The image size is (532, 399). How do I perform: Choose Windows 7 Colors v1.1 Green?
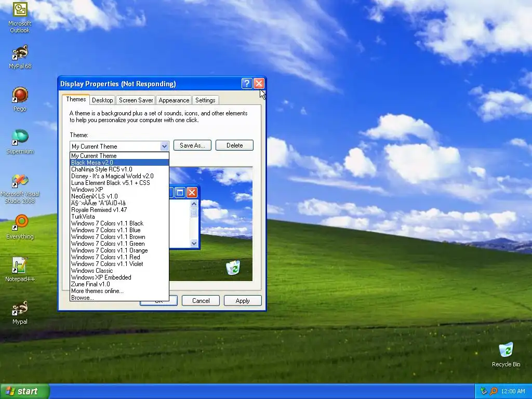(x=119, y=244)
